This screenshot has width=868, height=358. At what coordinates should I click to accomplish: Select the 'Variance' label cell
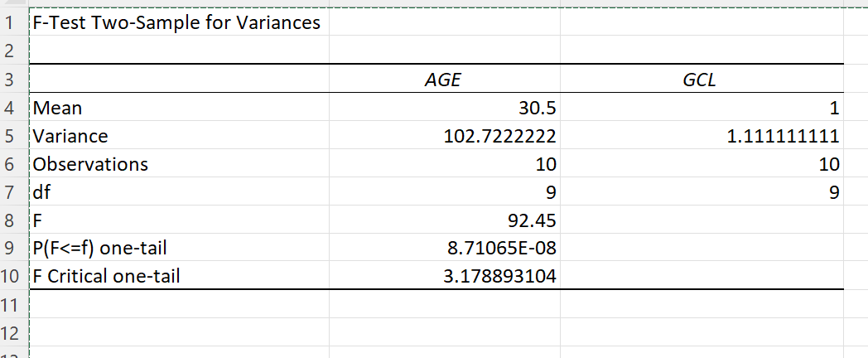[x=179, y=135]
